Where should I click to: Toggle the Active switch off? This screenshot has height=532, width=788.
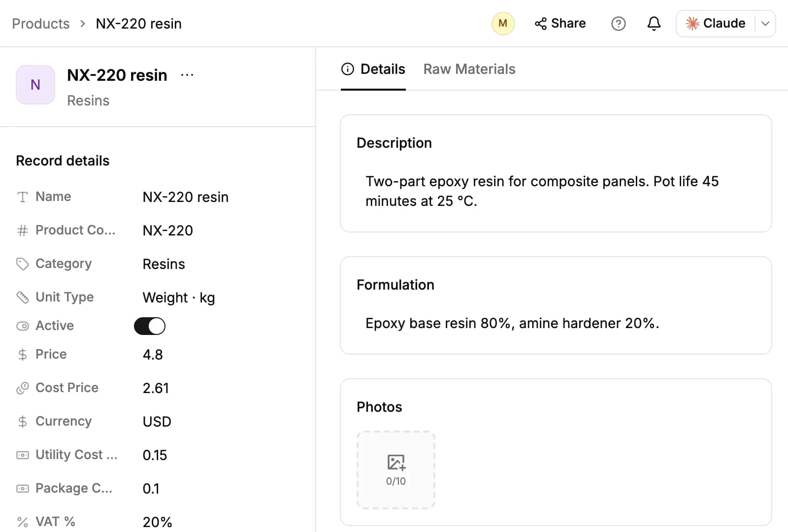pyautogui.click(x=150, y=326)
